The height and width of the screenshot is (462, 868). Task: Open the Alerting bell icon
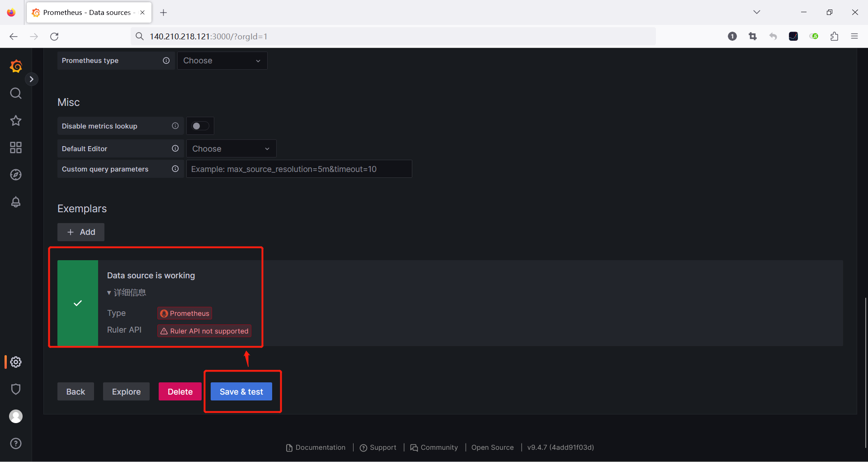(x=16, y=202)
